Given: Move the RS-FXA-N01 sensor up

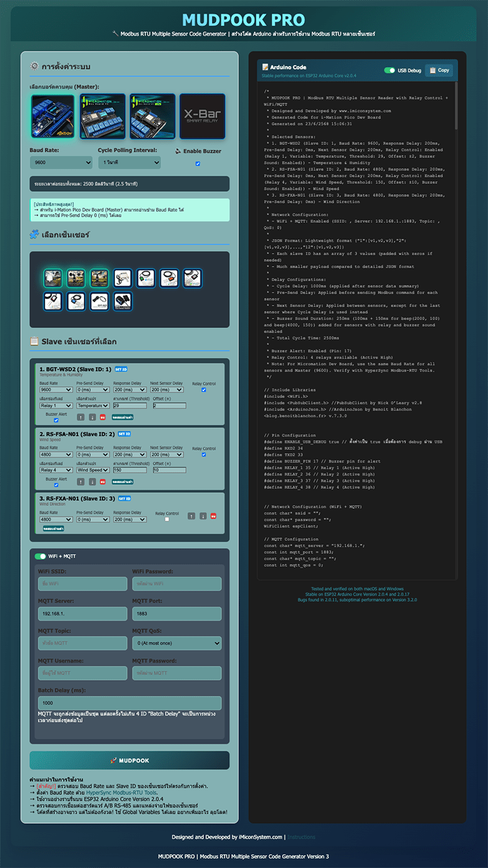Looking at the screenshot, I should [x=191, y=516].
